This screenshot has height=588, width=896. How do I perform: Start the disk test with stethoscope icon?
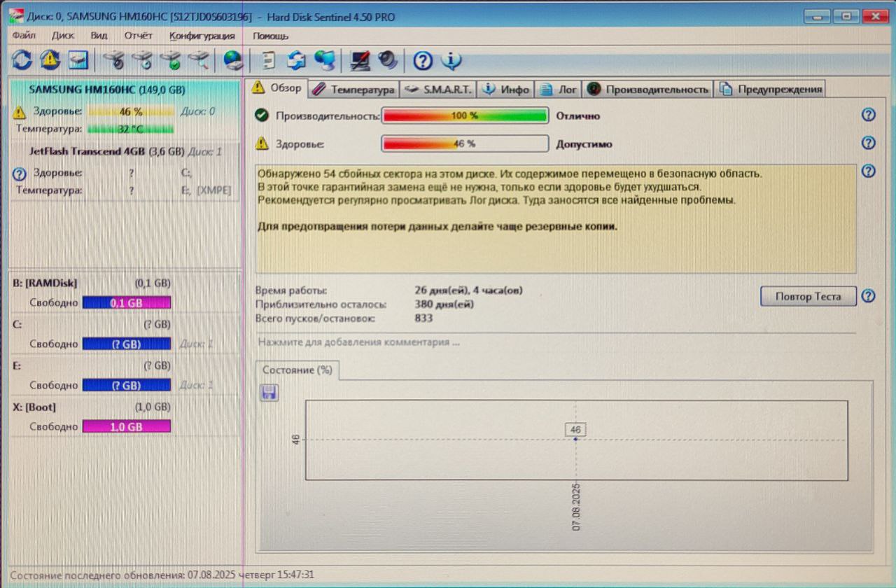coord(115,61)
